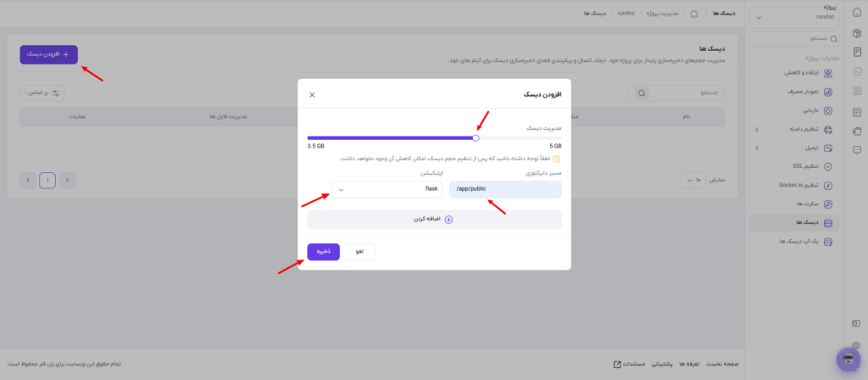The image size is (868, 380).
Task: Click the Socket.io icon in sidebar
Action: click(828, 185)
